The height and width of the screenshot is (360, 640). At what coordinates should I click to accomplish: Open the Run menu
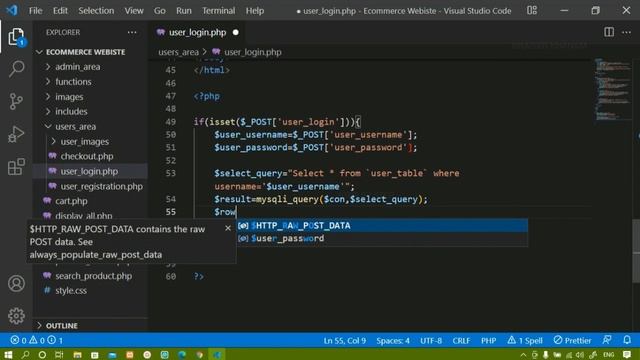click(184, 11)
